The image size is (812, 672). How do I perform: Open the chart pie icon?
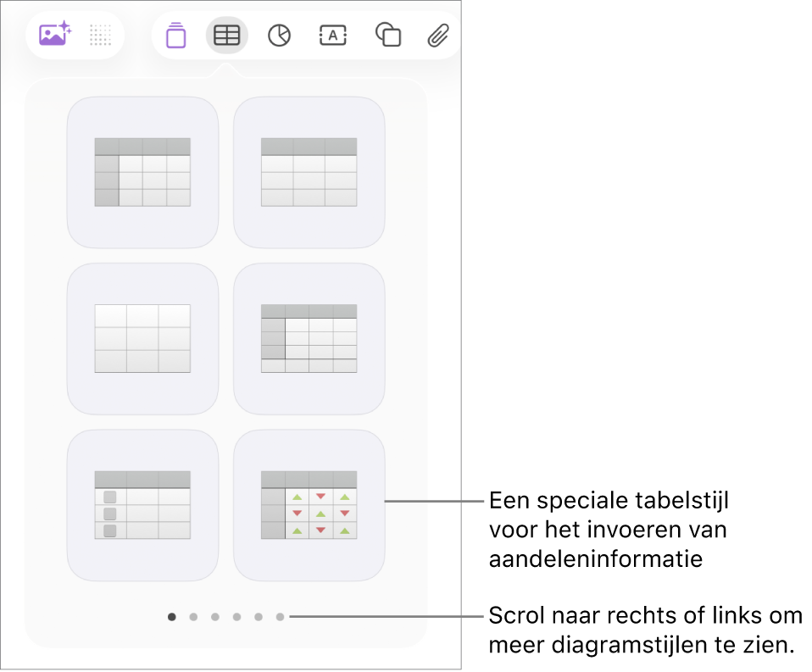point(279,36)
